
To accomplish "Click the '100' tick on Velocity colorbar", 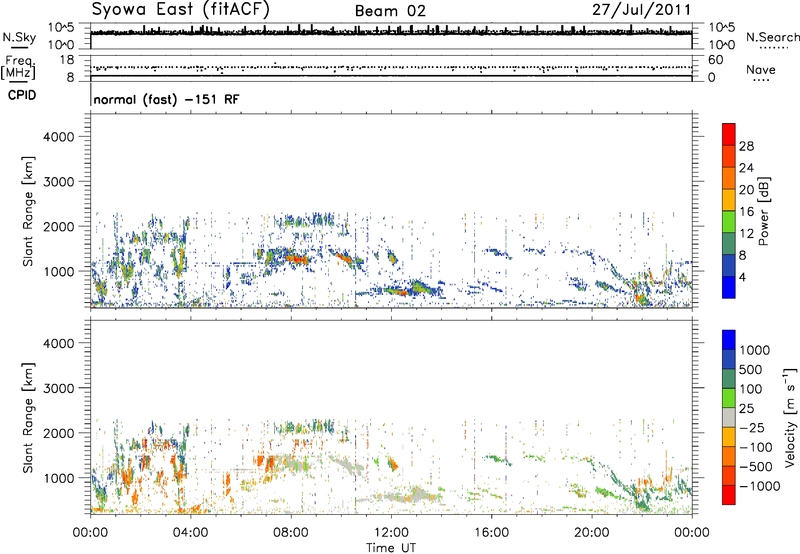I will click(x=751, y=389).
